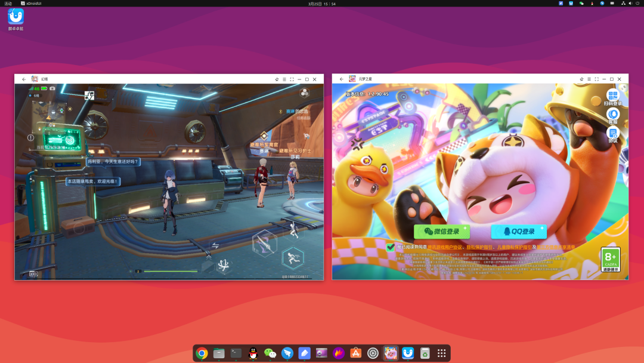Open the 幻塔 window hamburger menu
The width and height of the screenshot is (644, 363).
point(284,79)
